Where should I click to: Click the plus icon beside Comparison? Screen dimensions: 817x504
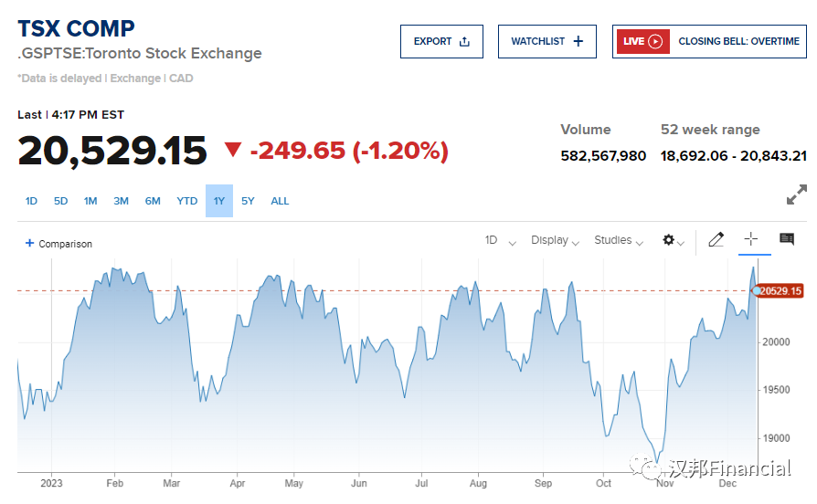tap(29, 244)
